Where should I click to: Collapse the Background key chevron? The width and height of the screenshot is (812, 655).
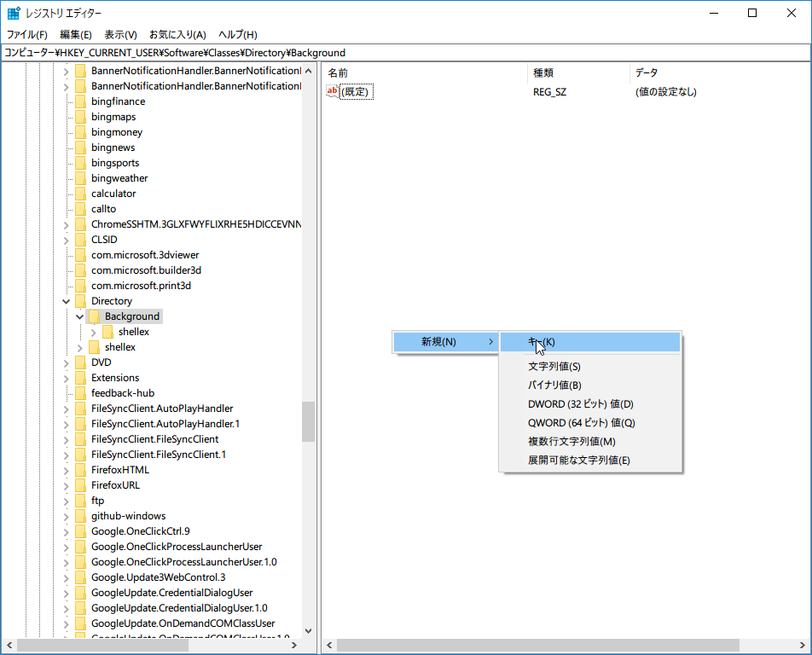tap(80, 316)
